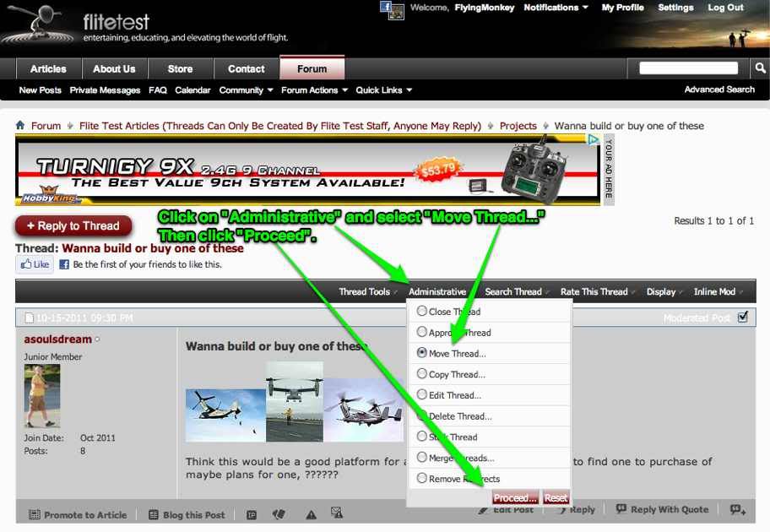Viewport: 770px width, 532px height.
Task: Open Advanced Search
Action: (x=719, y=90)
